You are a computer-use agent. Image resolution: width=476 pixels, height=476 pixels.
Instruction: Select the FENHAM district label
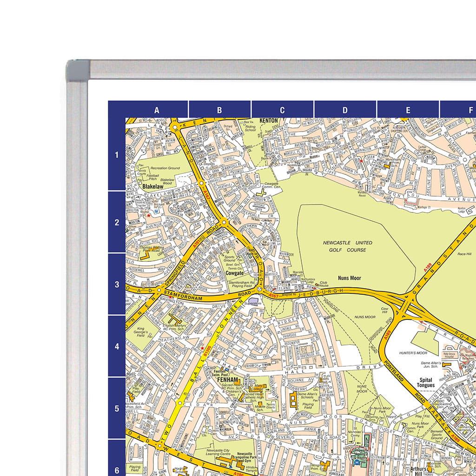click(228, 380)
